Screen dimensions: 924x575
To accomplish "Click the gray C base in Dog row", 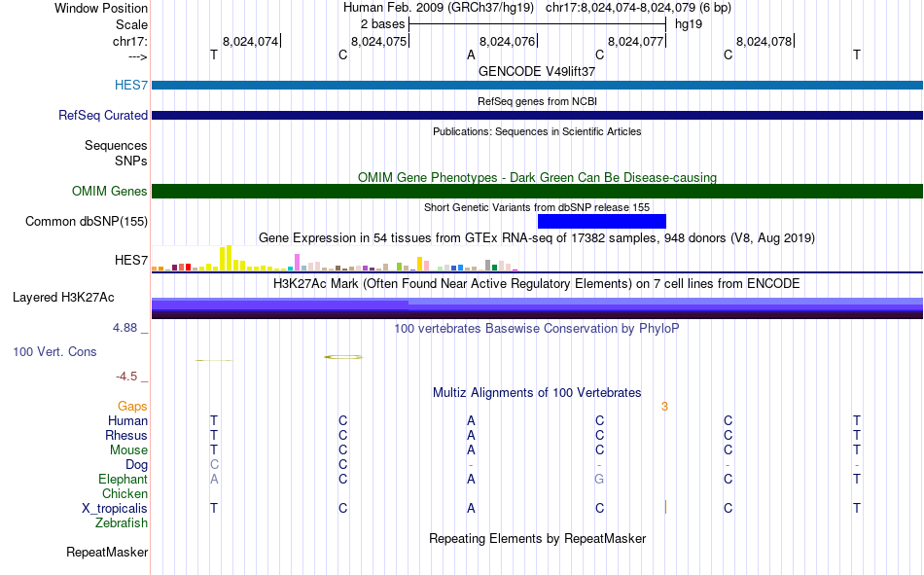I will coord(215,465).
